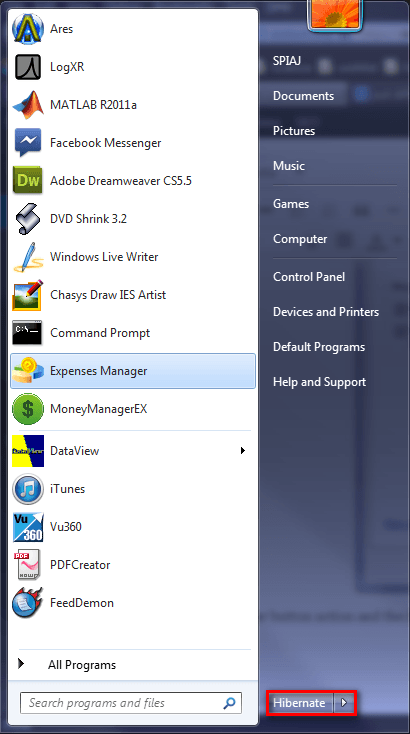Click the MATLAB R2011a icon
Image resolution: width=410 pixels, height=734 pixels.
28,104
